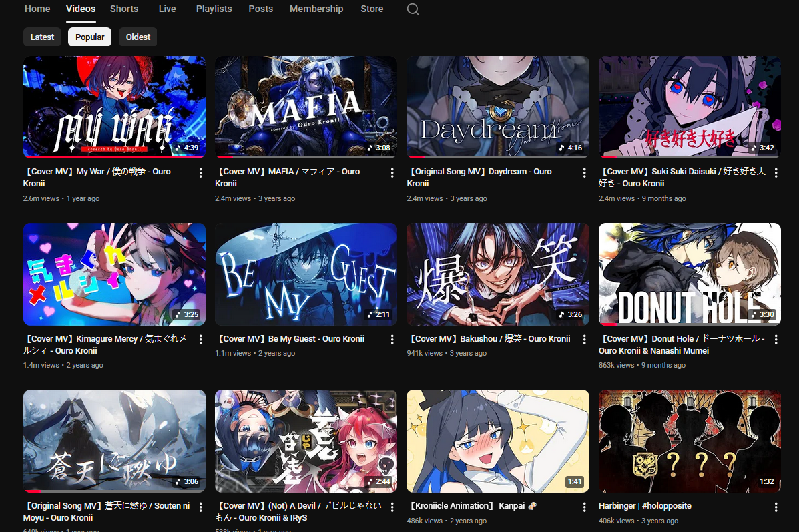Click the MAFIA video title link
Image resolution: width=799 pixels, height=532 pixels.
click(x=288, y=178)
